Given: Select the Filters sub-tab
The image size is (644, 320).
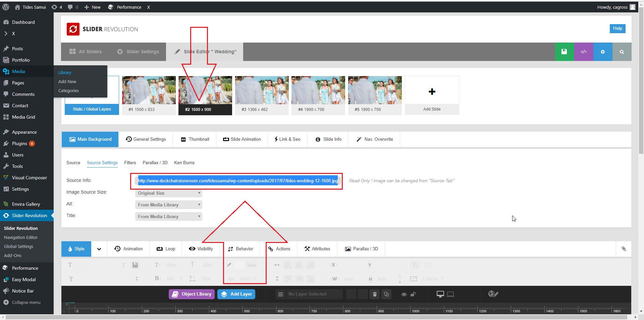Looking at the screenshot, I should pos(130,163).
